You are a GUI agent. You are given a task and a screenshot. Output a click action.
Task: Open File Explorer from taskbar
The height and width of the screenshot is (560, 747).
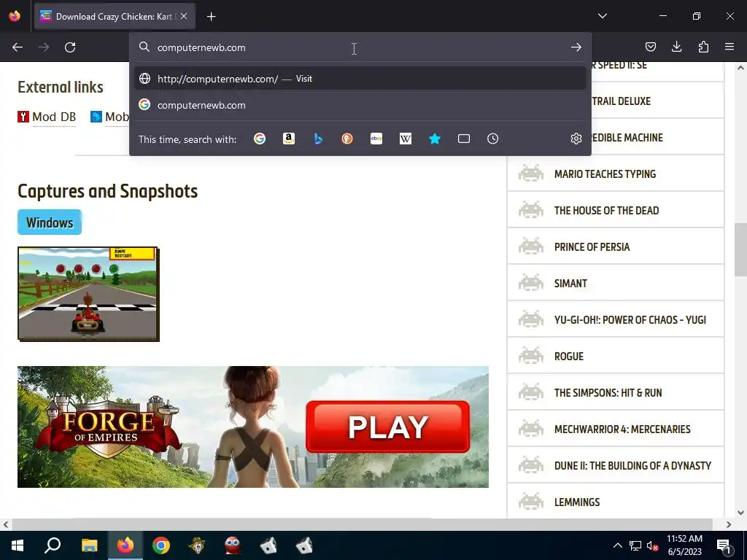[89, 545]
